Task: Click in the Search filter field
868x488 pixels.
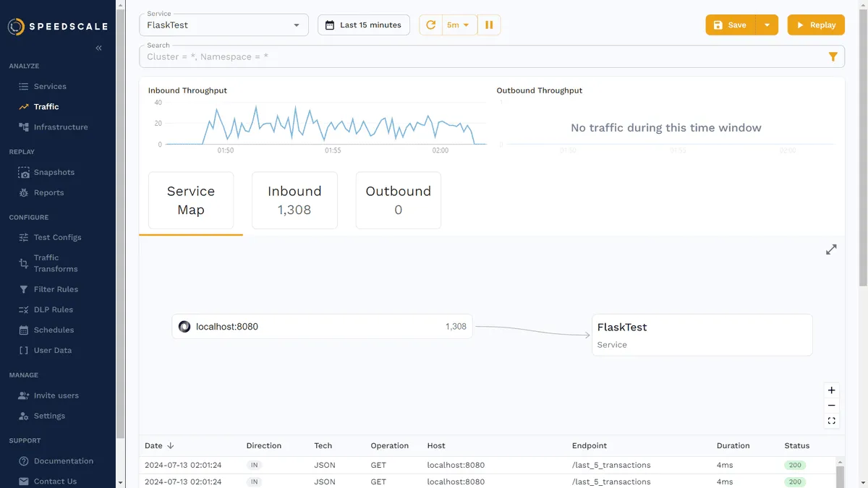Action: point(477,56)
